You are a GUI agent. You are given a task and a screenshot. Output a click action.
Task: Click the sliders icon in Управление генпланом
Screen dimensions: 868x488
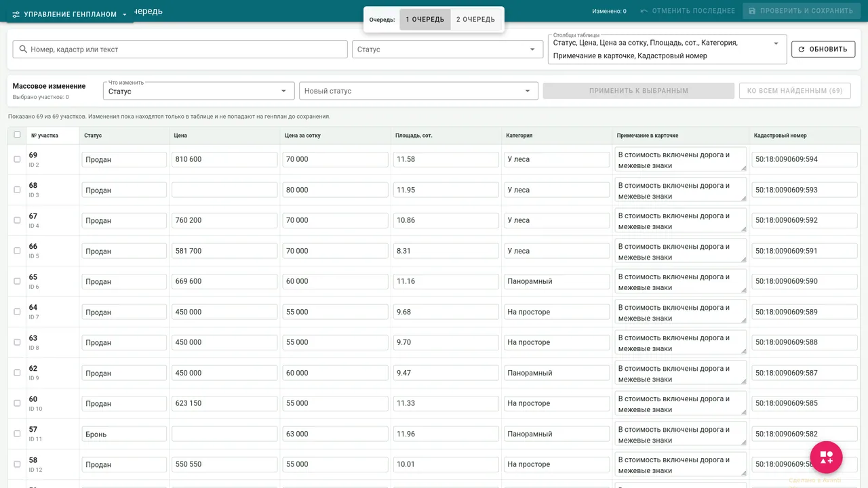coord(16,14)
